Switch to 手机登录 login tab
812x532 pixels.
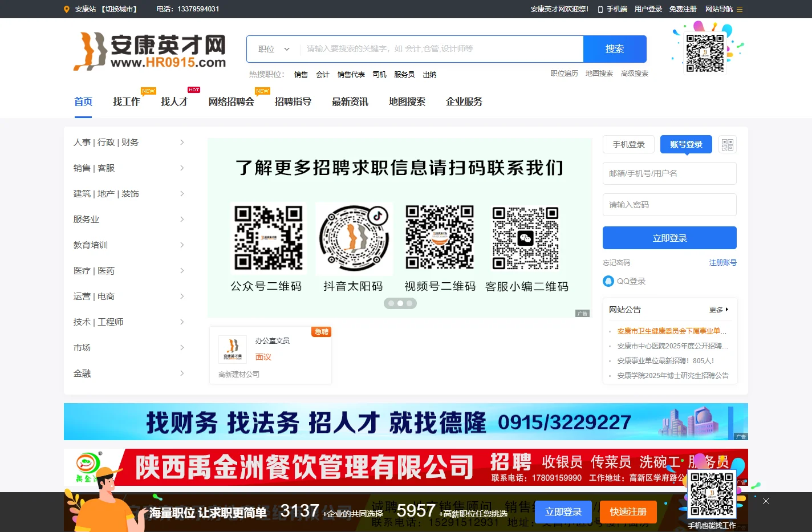click(x=629, y=144)
